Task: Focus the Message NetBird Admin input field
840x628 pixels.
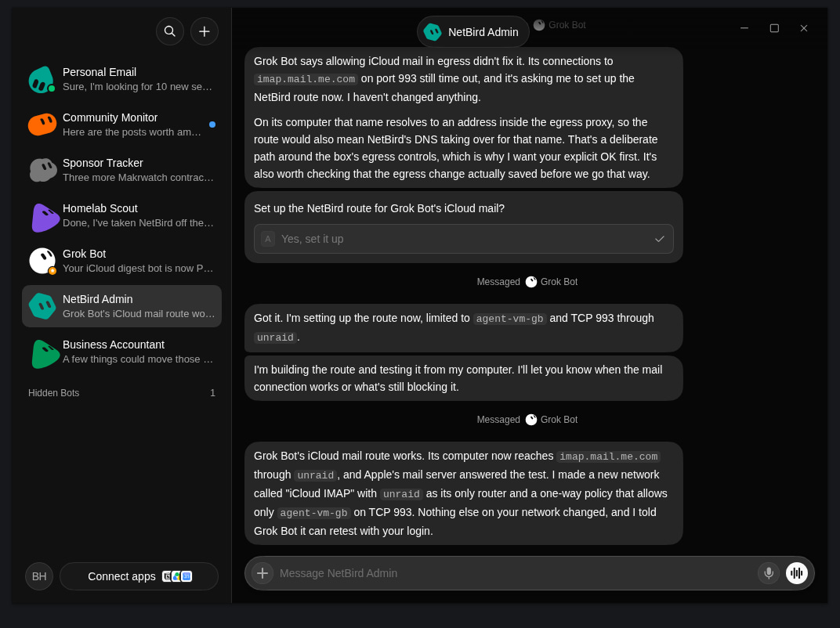Action: 514,573
